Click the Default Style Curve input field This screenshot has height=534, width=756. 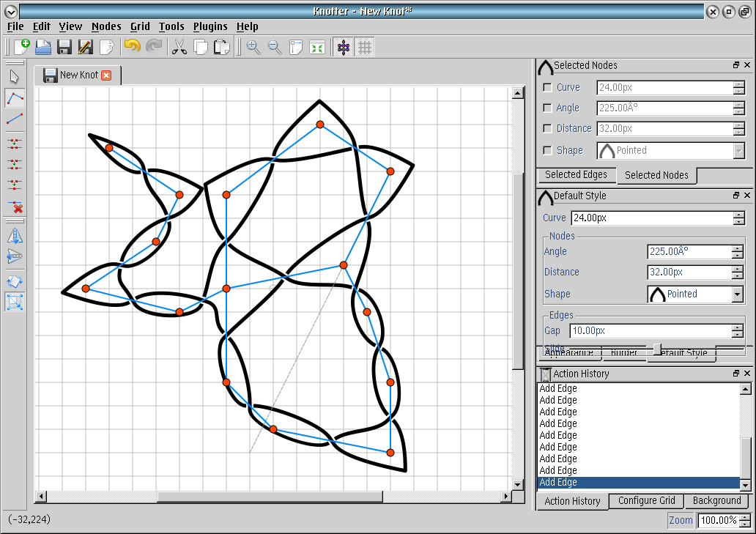click(652, 218)
